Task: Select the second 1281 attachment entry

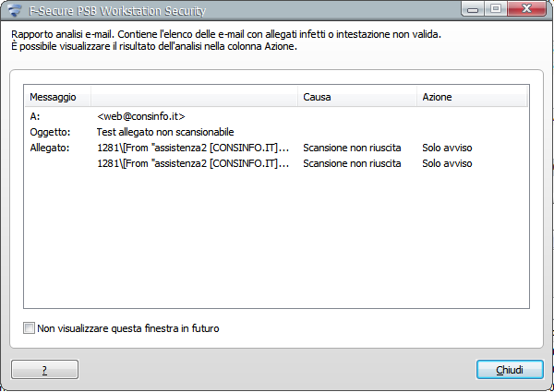Action: click(x=193, y=163)
